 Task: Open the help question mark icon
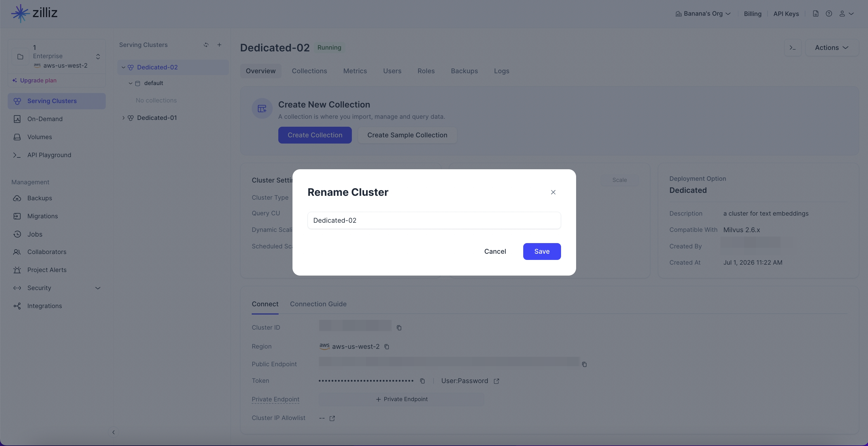[x=829, y=14]
